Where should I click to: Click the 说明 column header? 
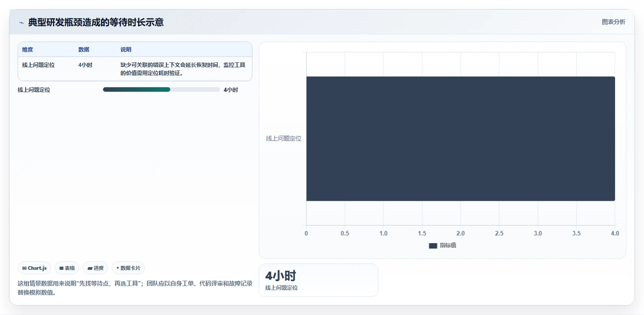click(126, 50)
